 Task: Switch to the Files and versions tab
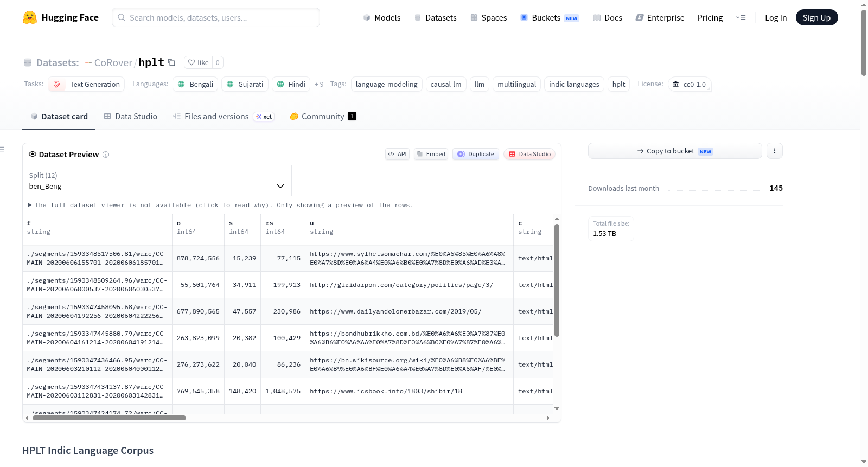(x=223, y=117)
